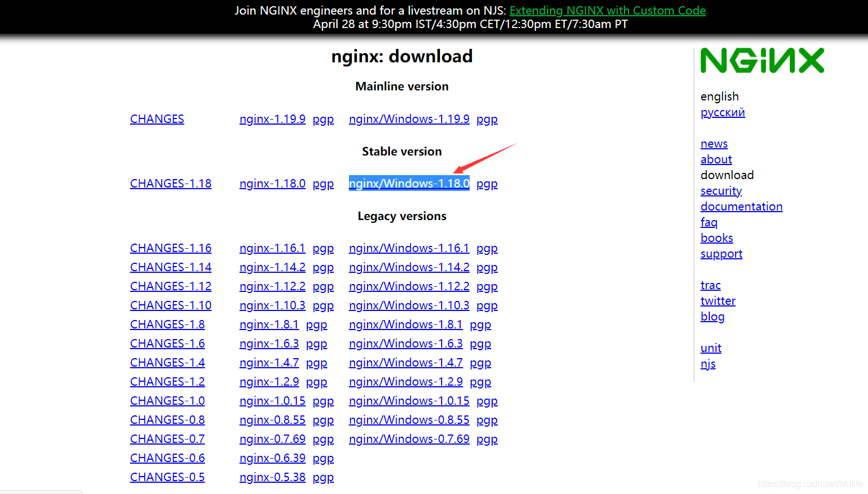Click the NGINX logo
The height and width of the screenshot is (494, 868).
tap(762, 61)
